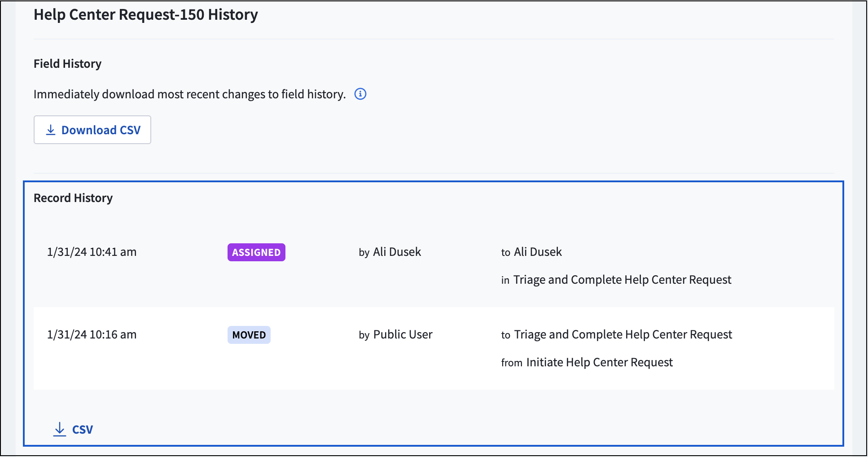
Task: Click the Record History heading
Action: [73, 198]
